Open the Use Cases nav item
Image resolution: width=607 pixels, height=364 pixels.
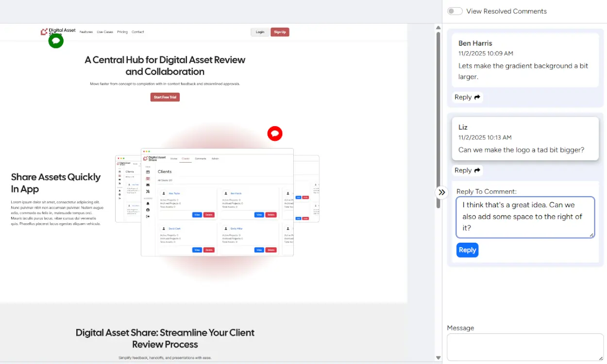(x=105, y=32)
